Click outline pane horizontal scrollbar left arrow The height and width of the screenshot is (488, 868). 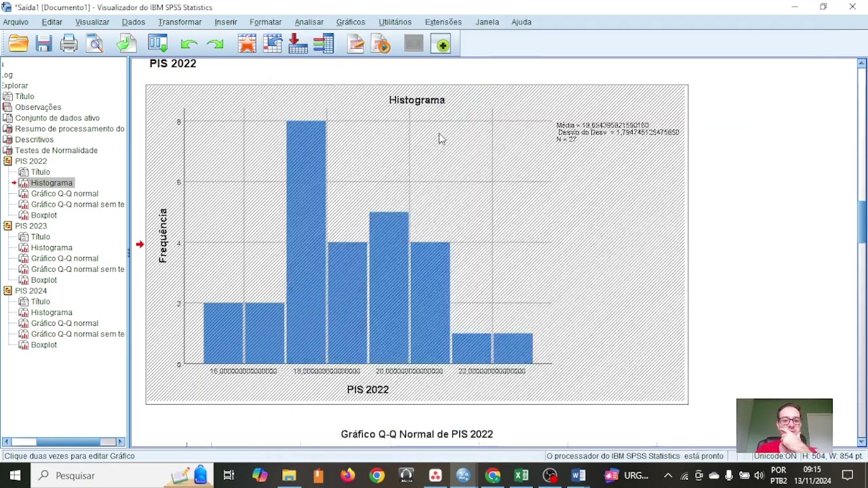click(6, 442)
